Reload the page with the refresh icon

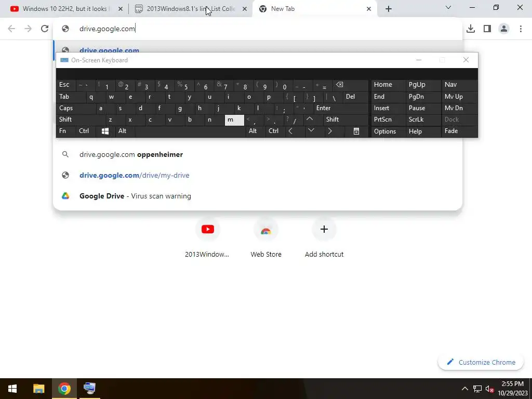[x=45, y=29]
